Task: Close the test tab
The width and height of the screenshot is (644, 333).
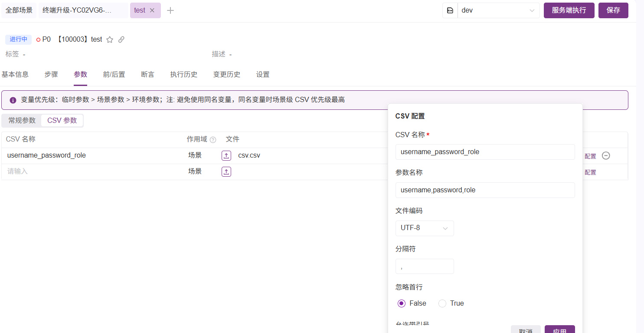Action: click(x=152, y=10)
